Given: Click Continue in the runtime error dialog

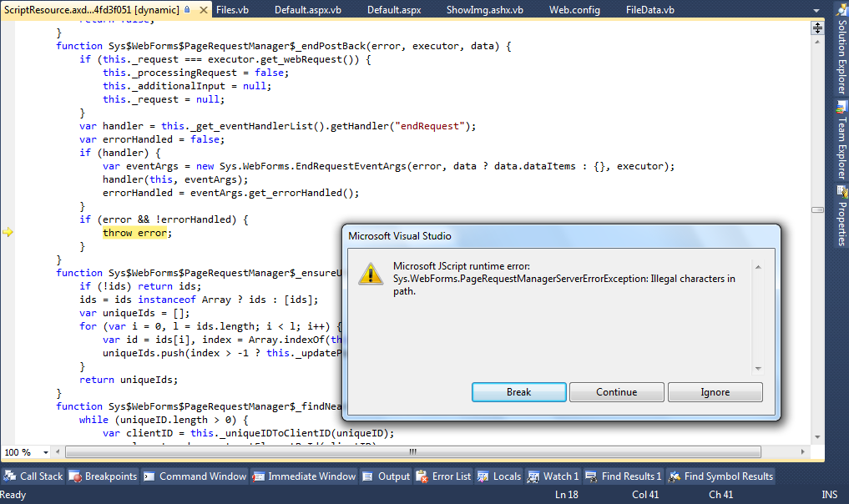Looking at the screenshot, I should [617, 392].
